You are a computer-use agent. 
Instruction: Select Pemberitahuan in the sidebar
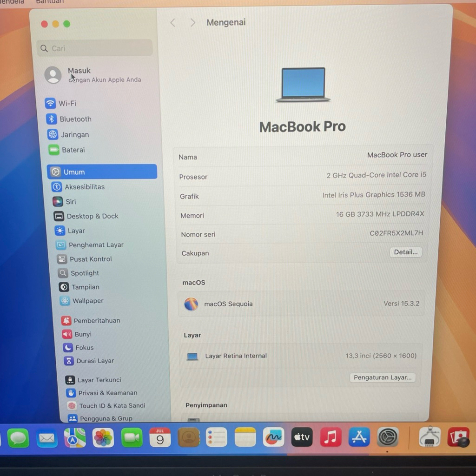point(91,321)
